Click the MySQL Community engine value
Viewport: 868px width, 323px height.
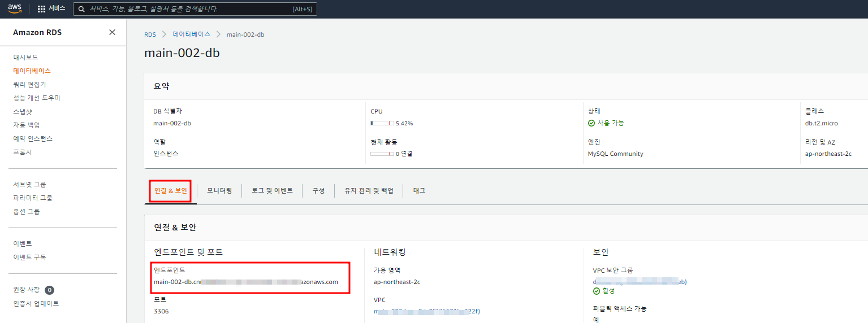pos(615,154)
